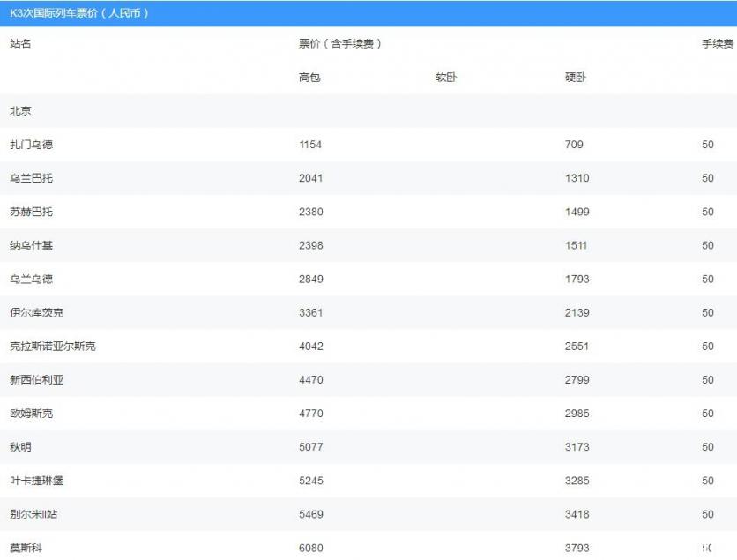This screenshot has height=560, width=737.
Task: Click the 伊尔库茨克 station name
Action: click(x=37, y=313)
